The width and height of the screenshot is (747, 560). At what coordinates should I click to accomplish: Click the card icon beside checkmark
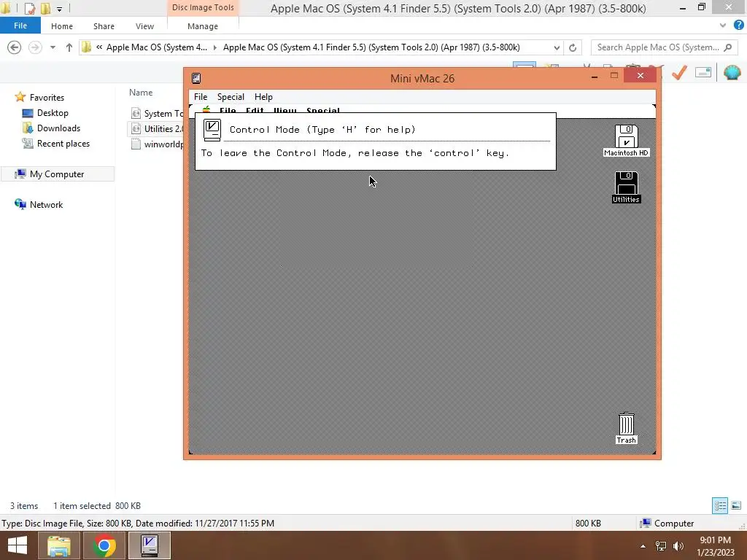point(703,72)
